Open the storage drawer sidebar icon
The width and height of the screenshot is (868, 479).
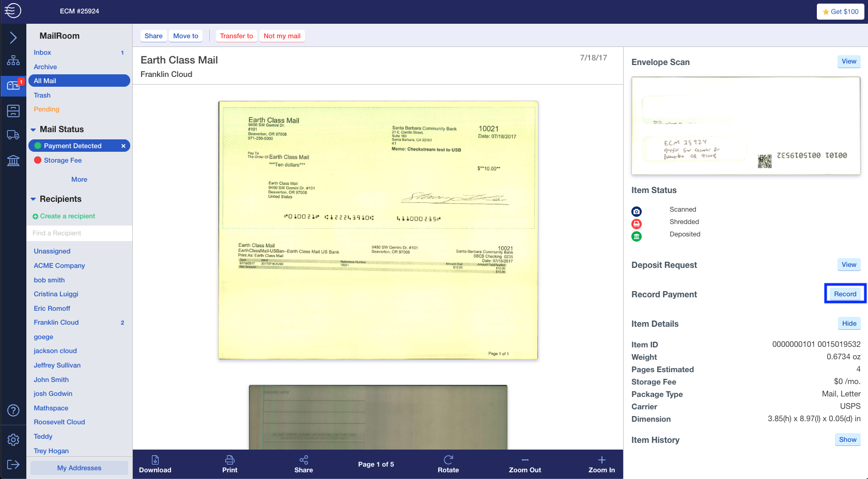click(13, 110)
